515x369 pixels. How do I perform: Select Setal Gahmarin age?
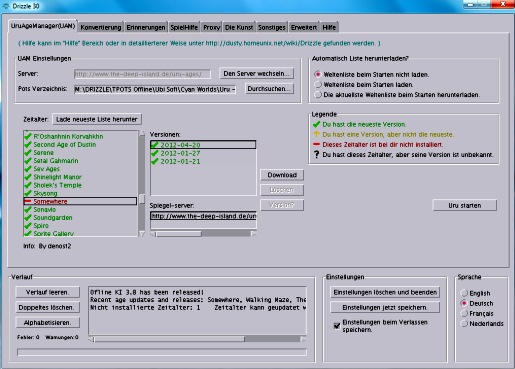(x=80, y=161)
